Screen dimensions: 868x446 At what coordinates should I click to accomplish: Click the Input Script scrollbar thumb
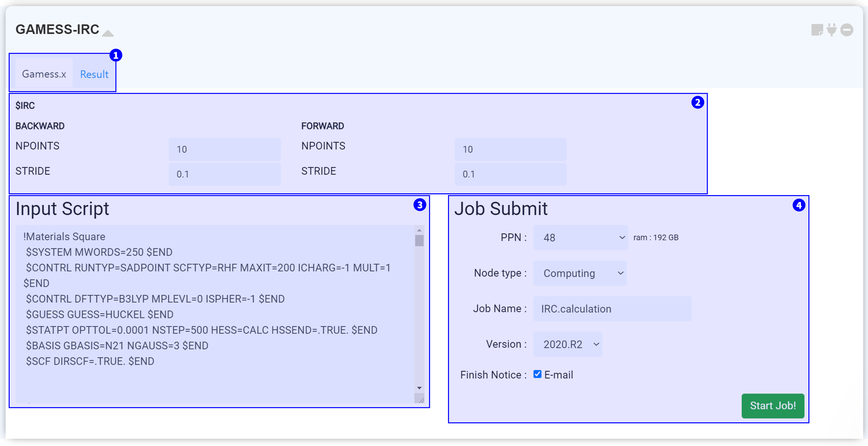419,241
